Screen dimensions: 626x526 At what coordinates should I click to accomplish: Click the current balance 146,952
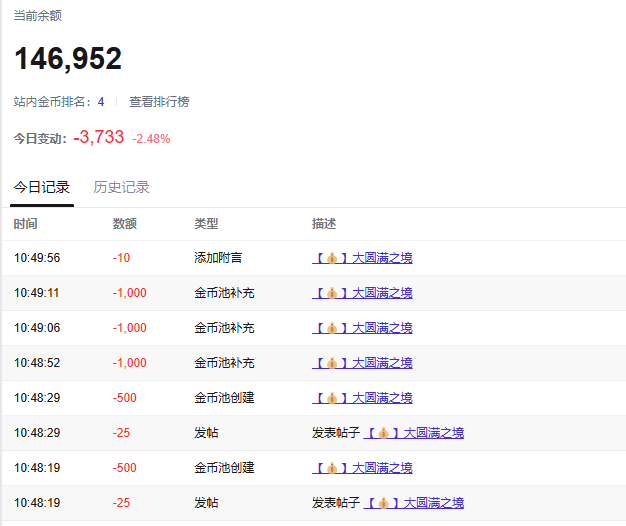point(68,59)
